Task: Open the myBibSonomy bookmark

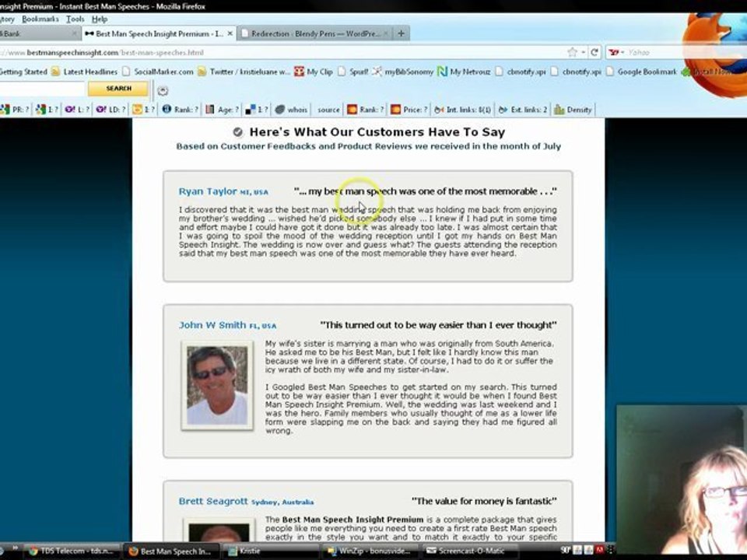Action: 402,72
